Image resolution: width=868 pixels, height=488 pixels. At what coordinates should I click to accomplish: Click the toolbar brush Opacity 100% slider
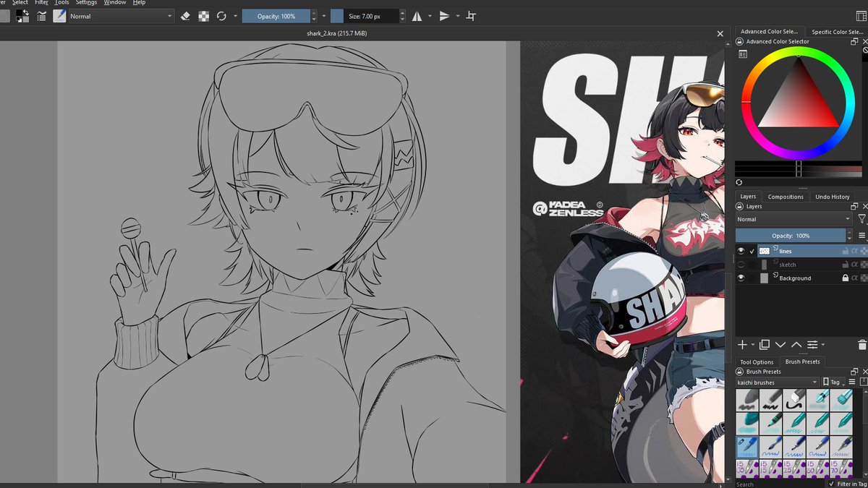pyautogui.click(x=276, y=16)
